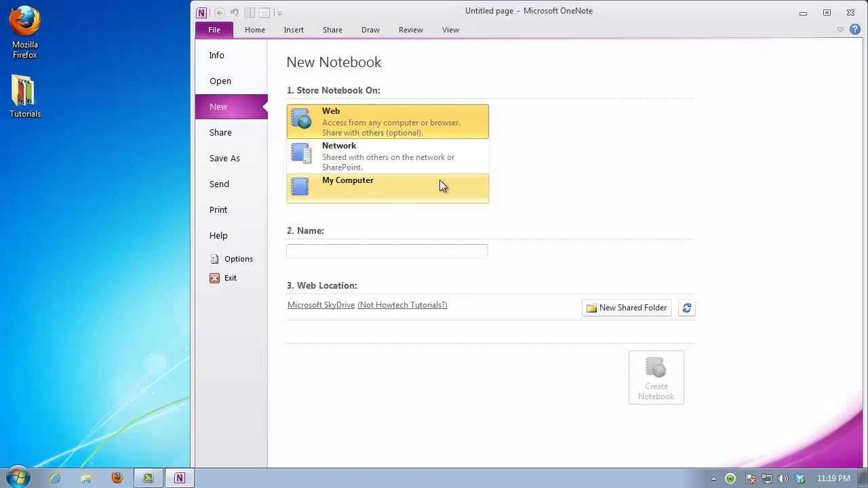Click the Create Notebook button
Screen dimensions: 868x488
click(656, 378)
